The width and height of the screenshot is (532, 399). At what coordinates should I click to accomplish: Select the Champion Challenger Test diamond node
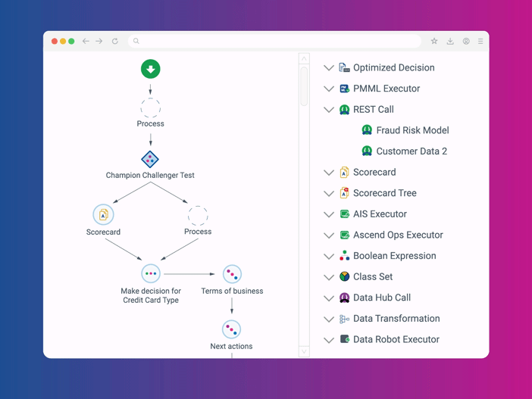[x=150, y=159]
